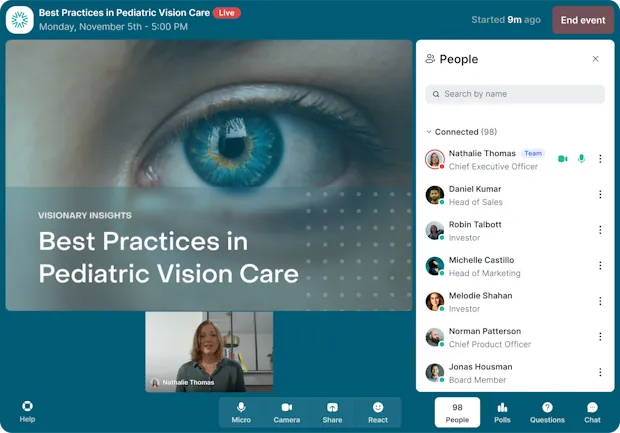Image resolution: width=620 pixels, height=433 pixels.
Task: Open the Polls tab
Action: (502, 412)
